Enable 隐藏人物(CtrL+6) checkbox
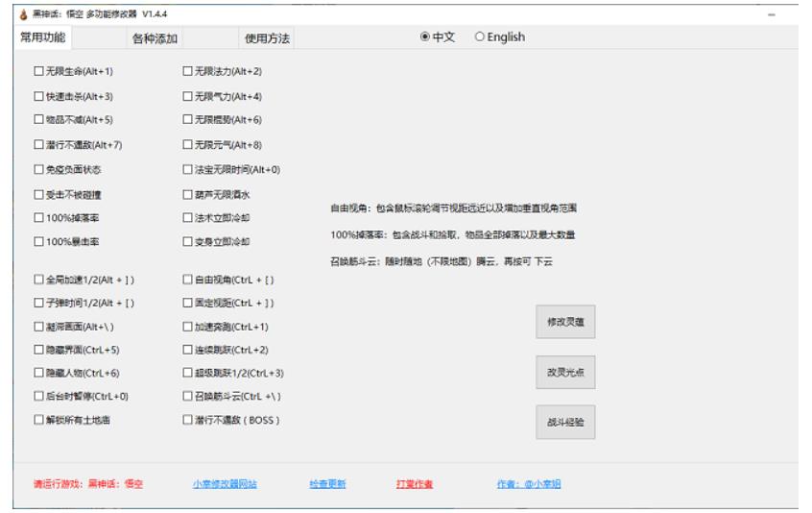This screenshot has height=513, width=812. 38,373
